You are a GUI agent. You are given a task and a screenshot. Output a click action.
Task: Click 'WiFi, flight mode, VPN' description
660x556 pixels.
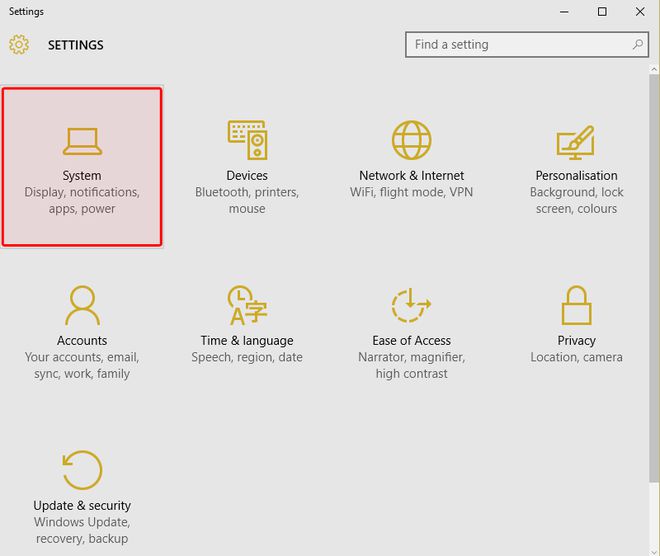[x=412, y=192]
